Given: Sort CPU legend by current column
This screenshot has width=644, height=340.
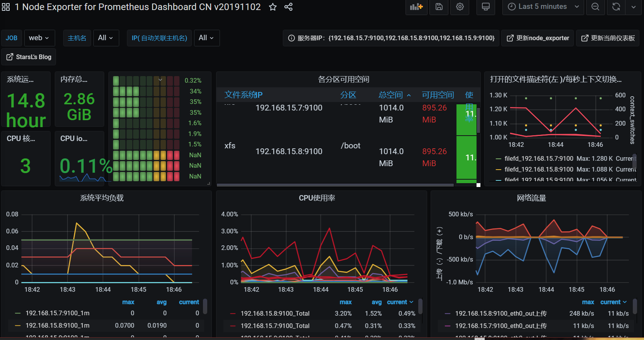Looking at the screenshot, I should coord(400,302).
